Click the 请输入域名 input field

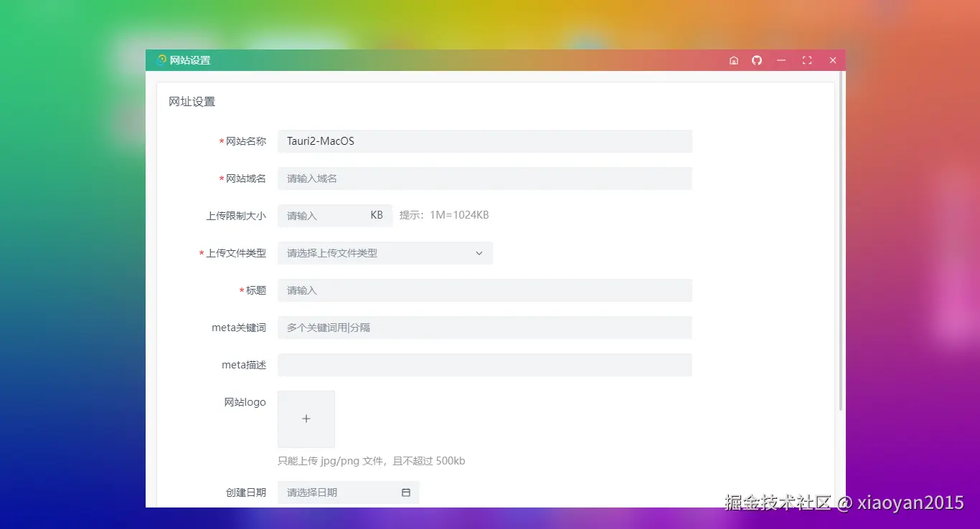pos(485,178)
